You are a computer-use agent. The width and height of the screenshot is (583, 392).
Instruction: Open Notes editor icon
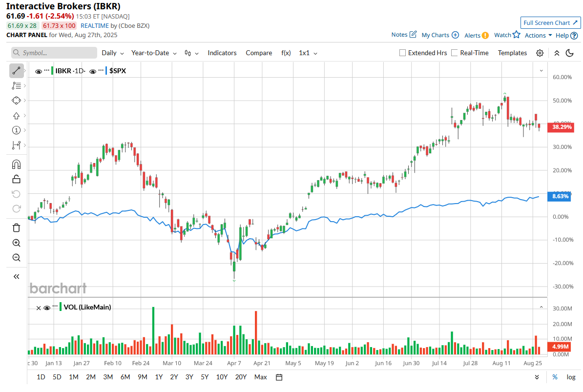coord(413,35)
